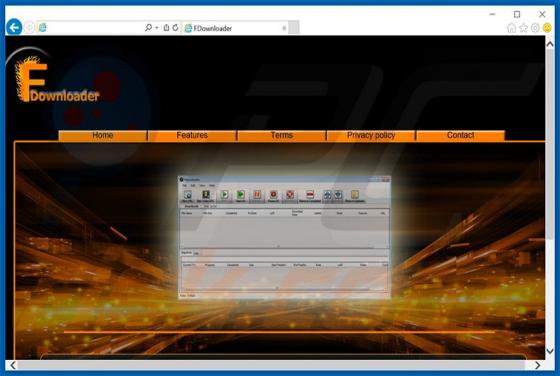Open a new tab button
The width and height of the screenshot is (560, 376).
294,28
